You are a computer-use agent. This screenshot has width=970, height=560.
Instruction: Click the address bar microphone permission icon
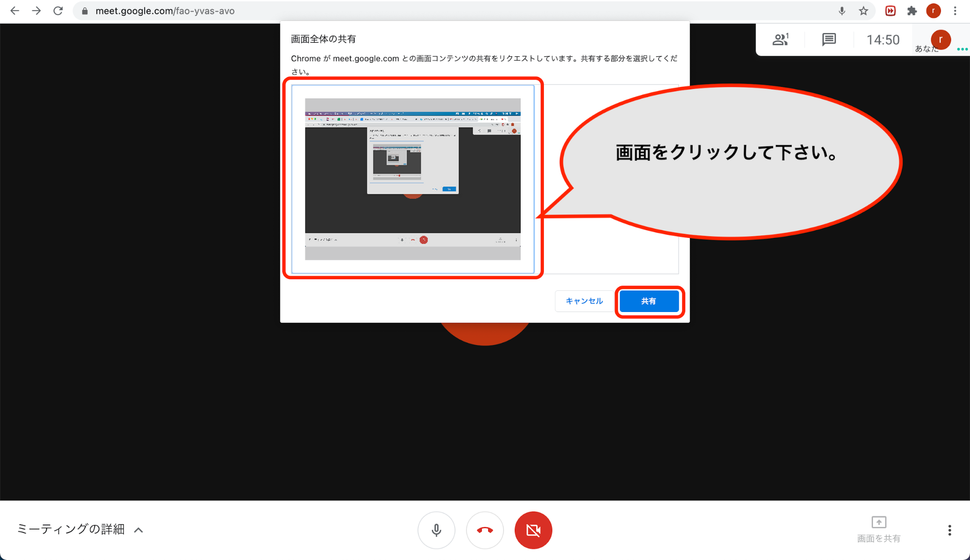point(842,11)
